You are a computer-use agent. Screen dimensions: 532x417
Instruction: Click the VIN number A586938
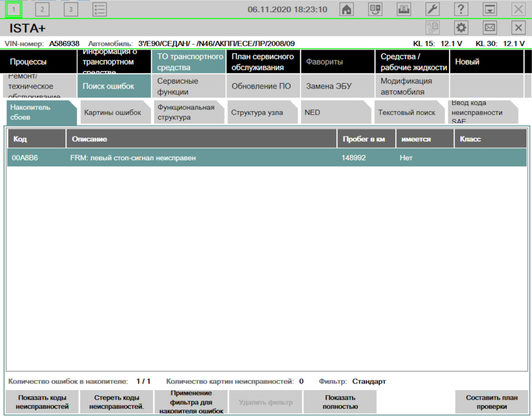(x=64, y=43)
